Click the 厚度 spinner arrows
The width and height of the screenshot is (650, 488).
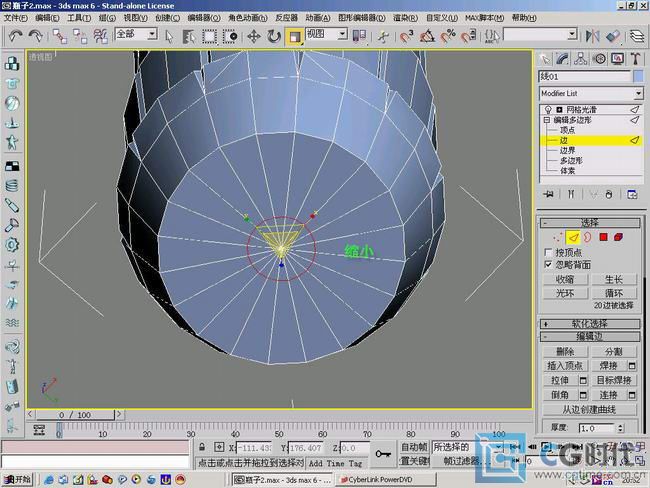[x=621, y=428]
